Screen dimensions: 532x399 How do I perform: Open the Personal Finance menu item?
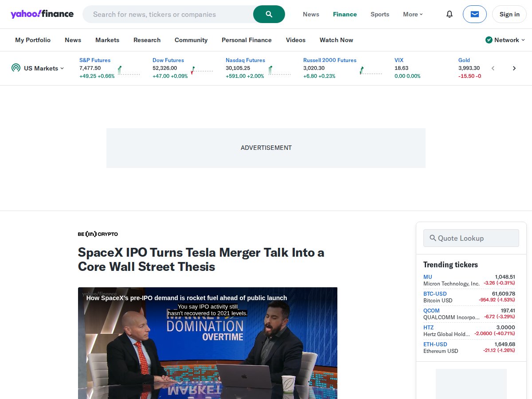(246, 40)
